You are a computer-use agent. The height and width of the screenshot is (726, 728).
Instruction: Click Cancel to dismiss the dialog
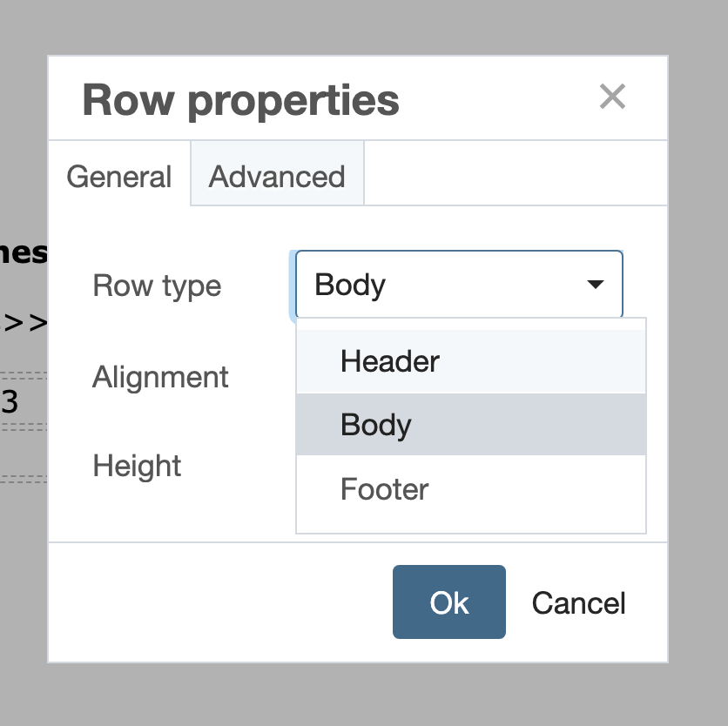(x=578, y=603)
